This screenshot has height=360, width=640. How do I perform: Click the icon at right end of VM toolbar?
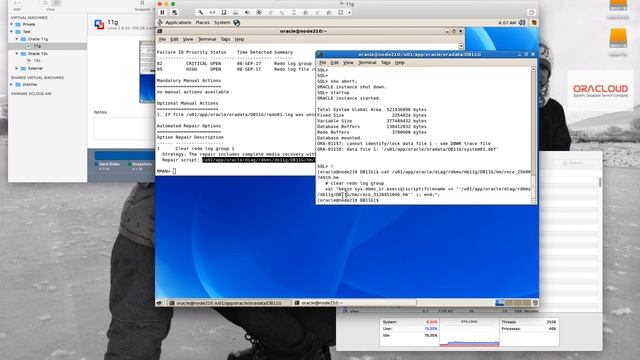tap(531, 13)
